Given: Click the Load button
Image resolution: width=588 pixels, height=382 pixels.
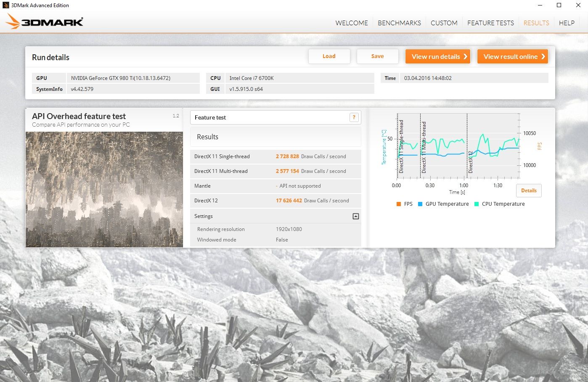Looking at the screenshot, I should (329, 56).
